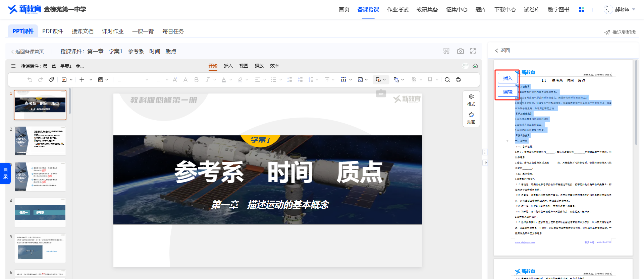Click 返回 in the right panel
Viewport: 644px width, 279px height.
502,50
